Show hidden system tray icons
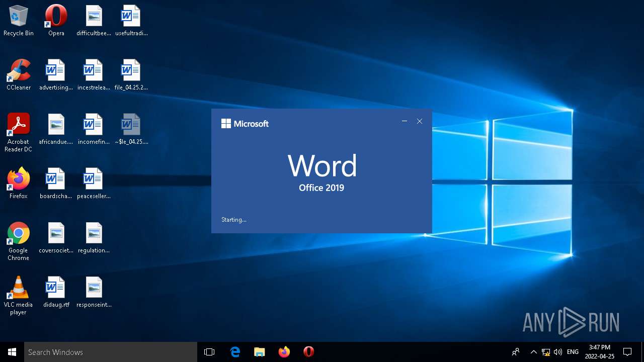This screenshot has height=362, width=644. point(533,352)
